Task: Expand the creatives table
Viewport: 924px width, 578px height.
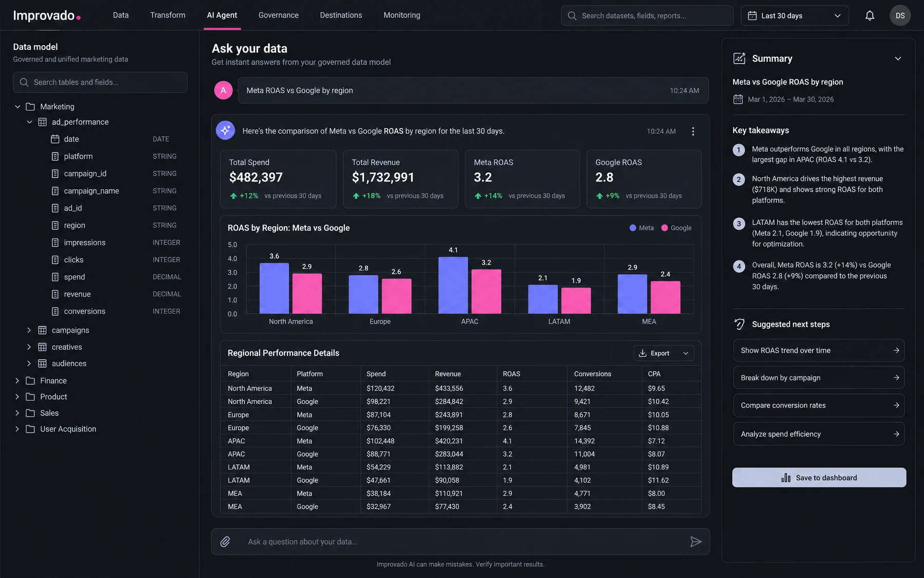Action: click(x=29, y=347)
